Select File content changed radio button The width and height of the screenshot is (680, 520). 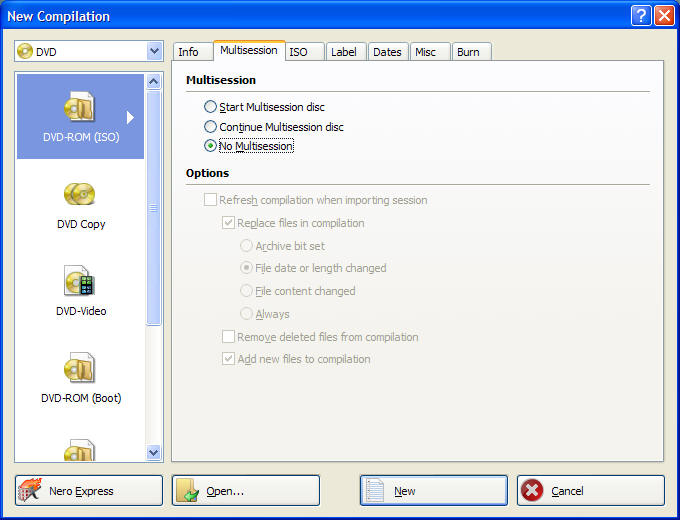[246, 291]
